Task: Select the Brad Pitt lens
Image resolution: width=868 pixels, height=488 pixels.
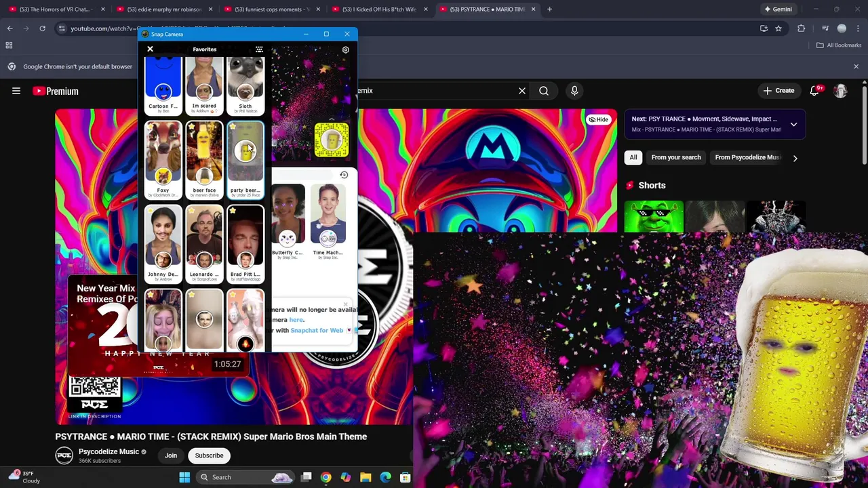Action: pos(245,244)
